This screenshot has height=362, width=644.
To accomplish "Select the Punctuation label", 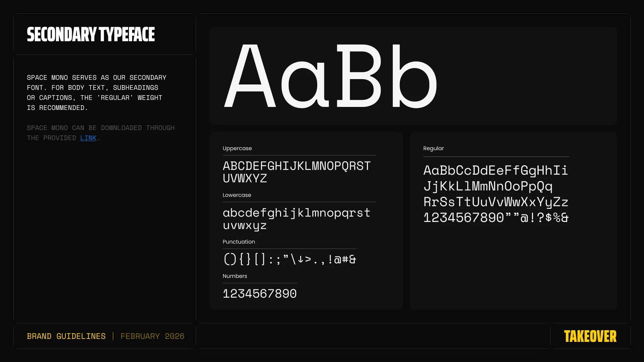I will tap(239, 242).
